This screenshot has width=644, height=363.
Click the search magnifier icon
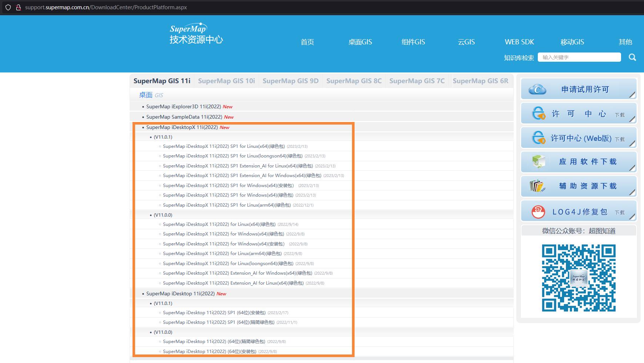pos(632,57)
